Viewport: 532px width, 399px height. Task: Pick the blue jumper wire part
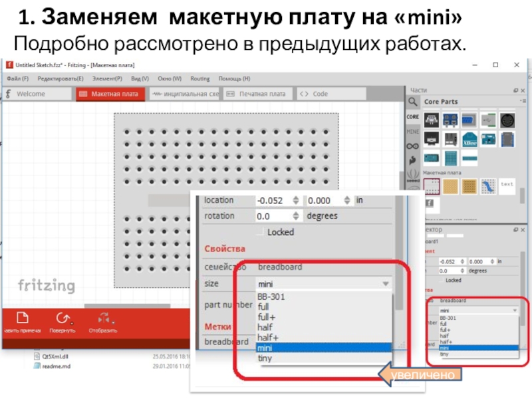[x=488, y=186]
